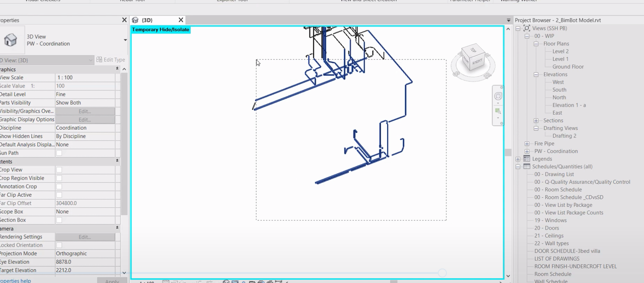This screenshot has width=644, height=283.
Task: Toggle the Far Clip Active checkbox
Action: (59, 195)
